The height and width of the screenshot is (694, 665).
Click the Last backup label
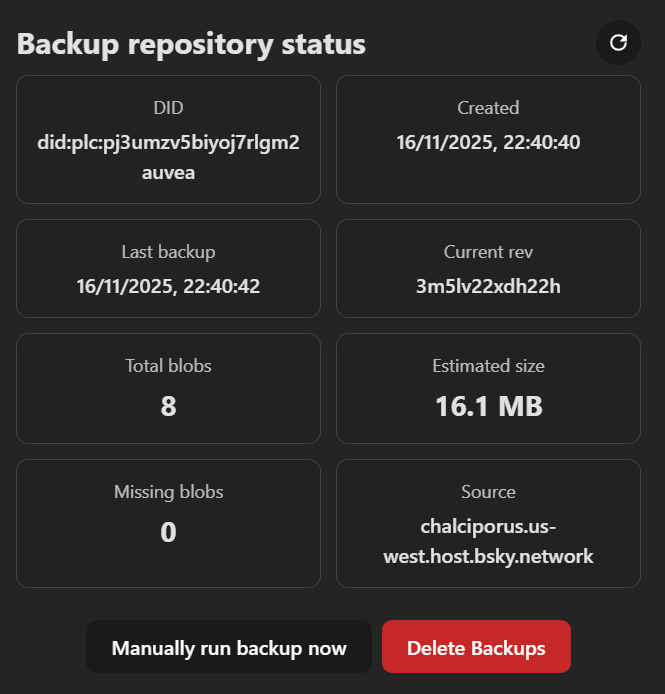pos(168,252)
